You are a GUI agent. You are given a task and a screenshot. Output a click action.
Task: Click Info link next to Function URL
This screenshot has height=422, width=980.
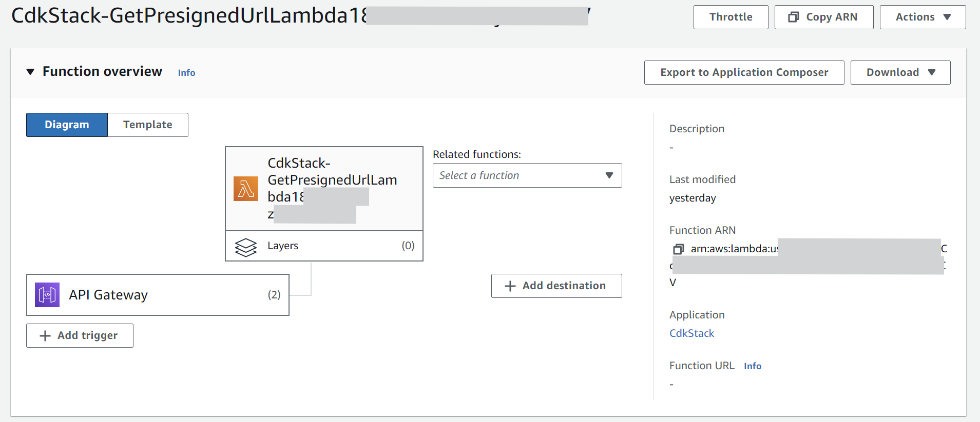pos(752,366)
